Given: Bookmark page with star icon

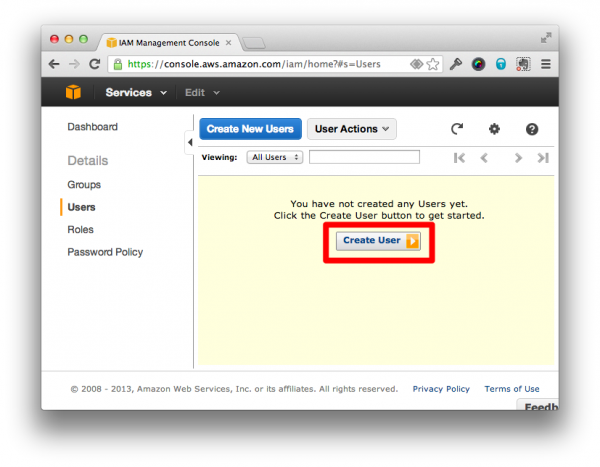Looking at the screenshot, I should tap(433, 64).
